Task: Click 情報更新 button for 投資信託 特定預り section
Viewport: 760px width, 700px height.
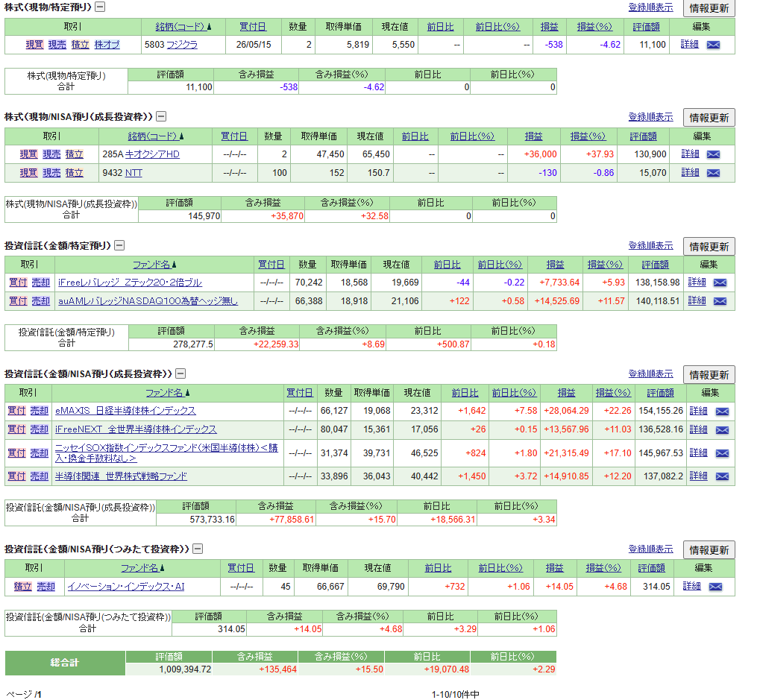Action: click(709, 247)
